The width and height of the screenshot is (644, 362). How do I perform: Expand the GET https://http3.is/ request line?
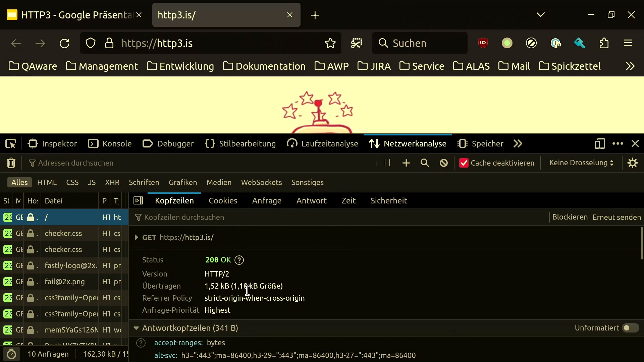pyautogui.click(x=136, y=238)
